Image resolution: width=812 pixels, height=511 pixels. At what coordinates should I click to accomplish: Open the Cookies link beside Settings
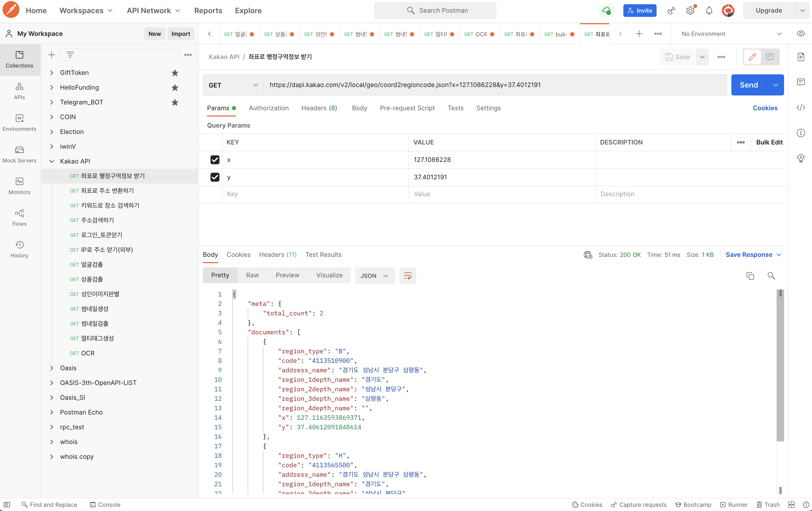[x=765, y=108]
